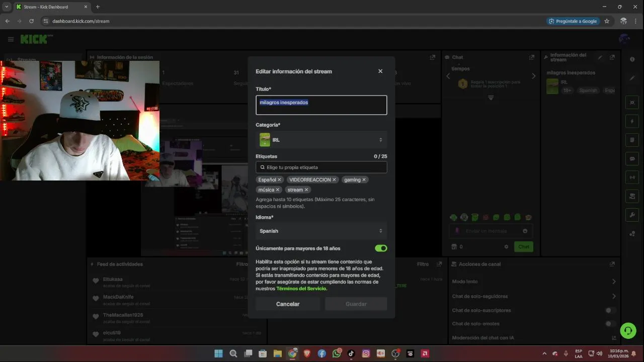Remove the VIDEORREACCION tag

[x=334, y=179]
